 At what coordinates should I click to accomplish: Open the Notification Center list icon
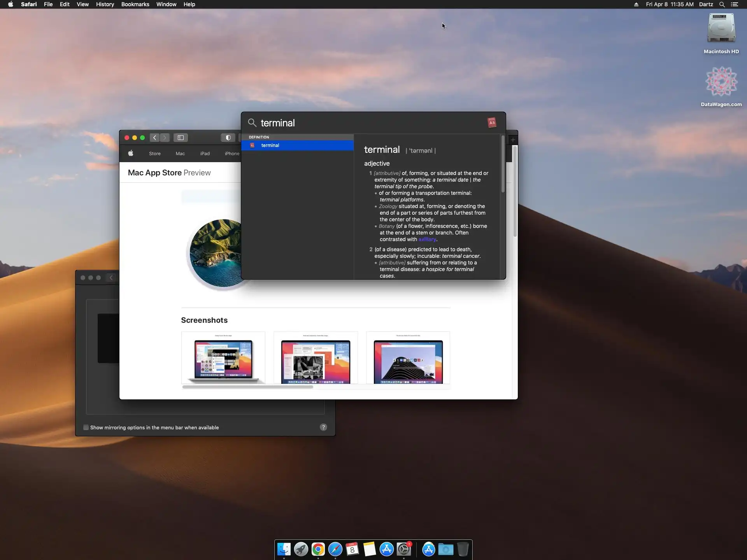[x=735, y=4]
